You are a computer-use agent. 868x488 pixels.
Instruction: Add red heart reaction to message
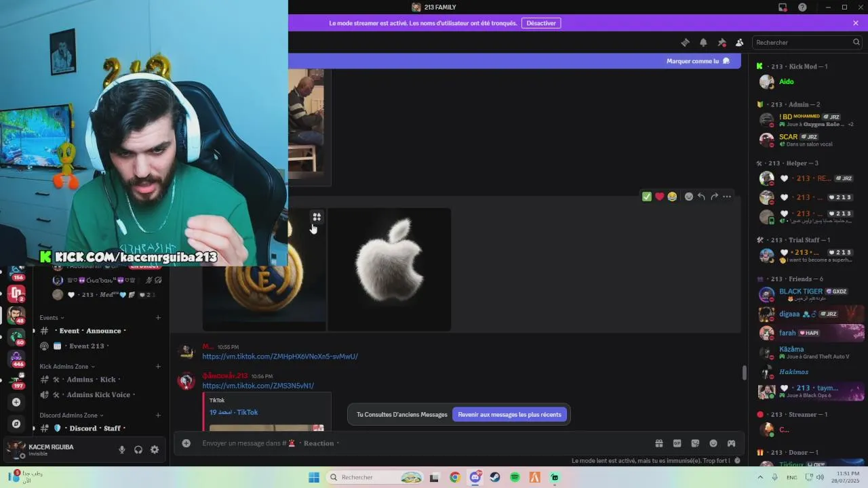pyautogui.click(x=659, y=197)
